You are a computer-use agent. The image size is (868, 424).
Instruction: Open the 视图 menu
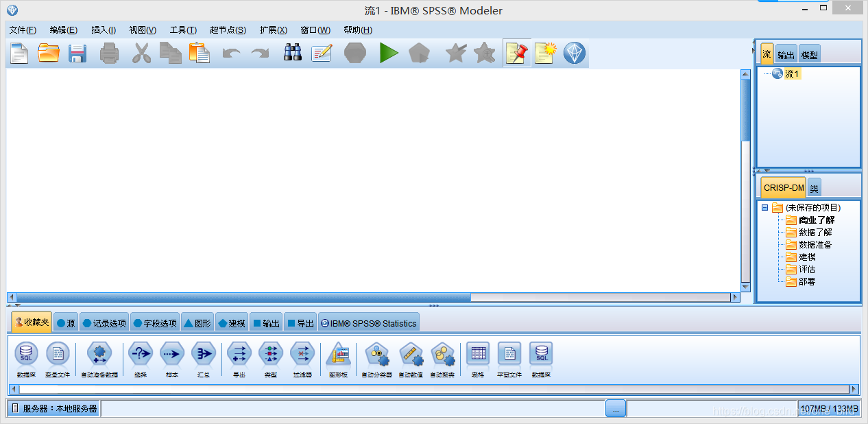(x=143, y=30)
